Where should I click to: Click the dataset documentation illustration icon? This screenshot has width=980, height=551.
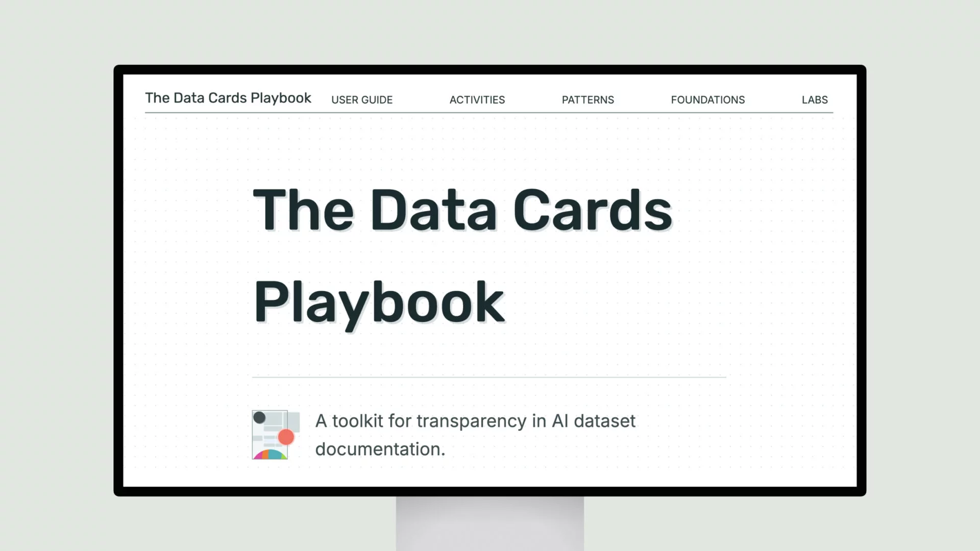[x=274, y=435]
